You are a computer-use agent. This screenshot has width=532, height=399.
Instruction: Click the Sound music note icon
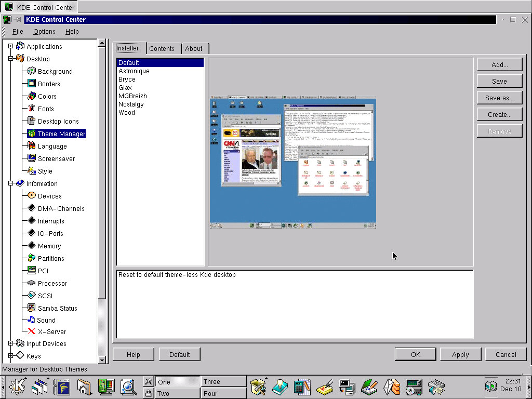coord(31,320)
